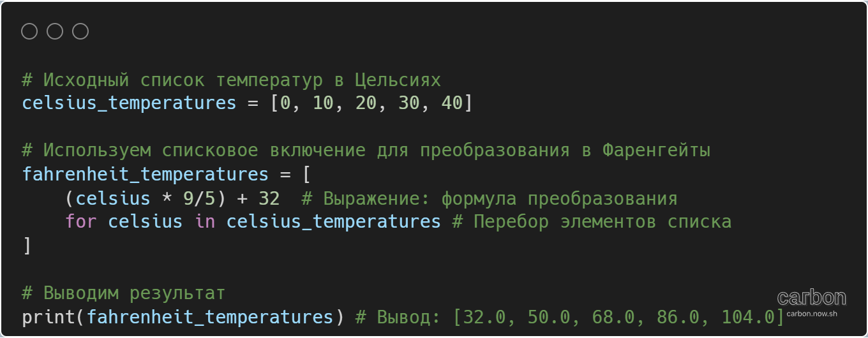Select the number 32 in the formula
This screenshot has width=868, height=338.
(x=269, y=198)
